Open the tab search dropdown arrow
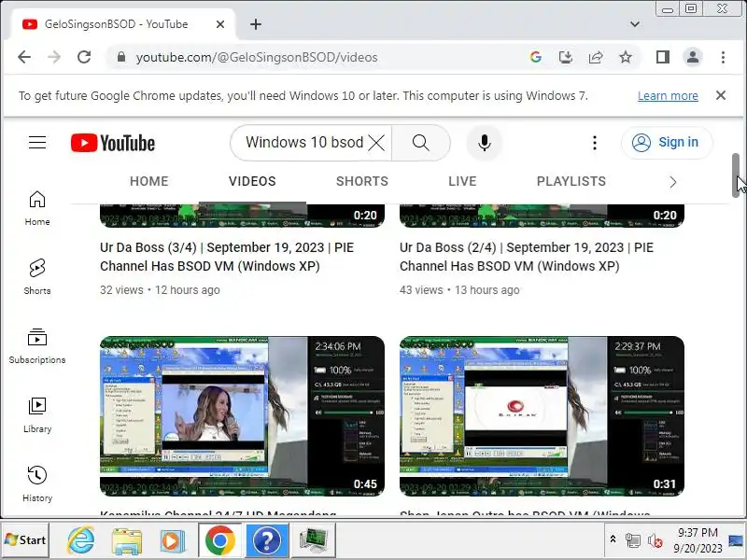The height and width of the screenshot is (560, 747). pyautogui.click(x=635, y=24)
